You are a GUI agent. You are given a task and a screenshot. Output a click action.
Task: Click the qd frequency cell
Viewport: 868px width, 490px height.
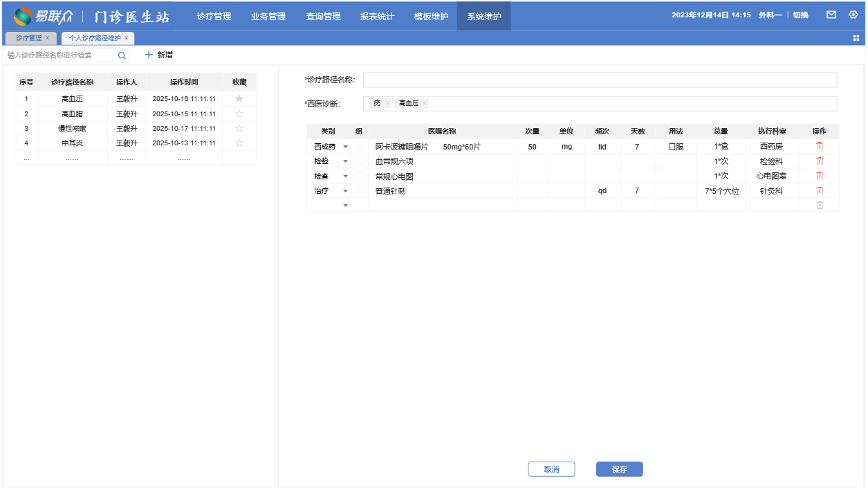(602, 191)
